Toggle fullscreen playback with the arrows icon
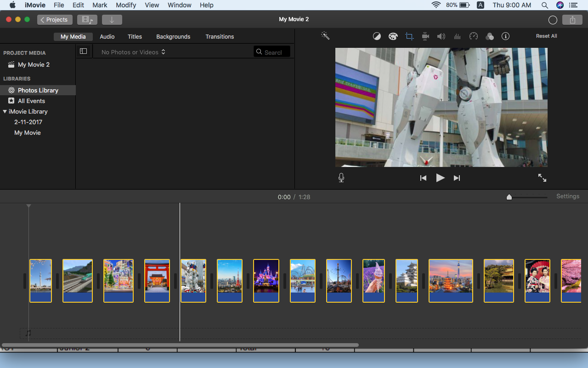Viewport: 588px width, 368px height. coord(542,178)
